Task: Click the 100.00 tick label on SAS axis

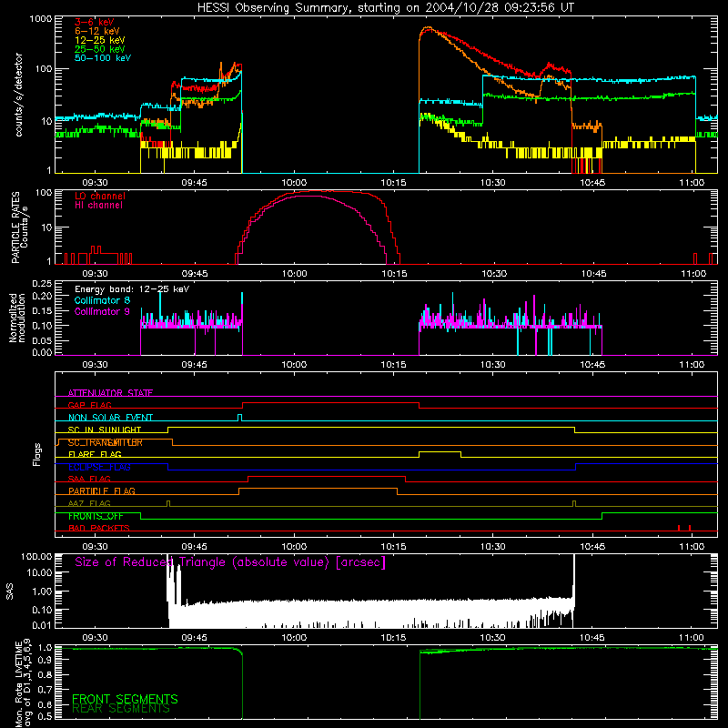Action: tap(36, 557)
